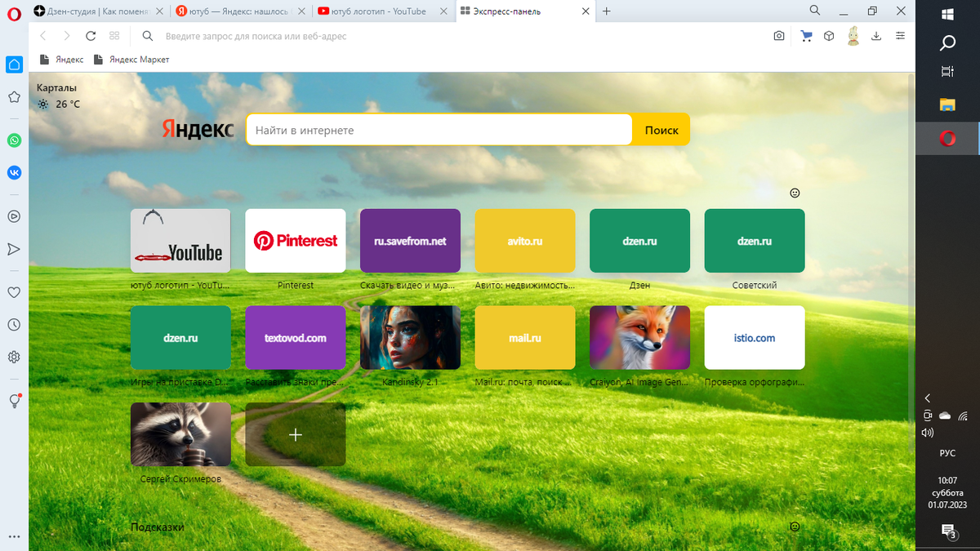
Task: Open the Easy Setup sliders icon
Action: tap(901, 36)
